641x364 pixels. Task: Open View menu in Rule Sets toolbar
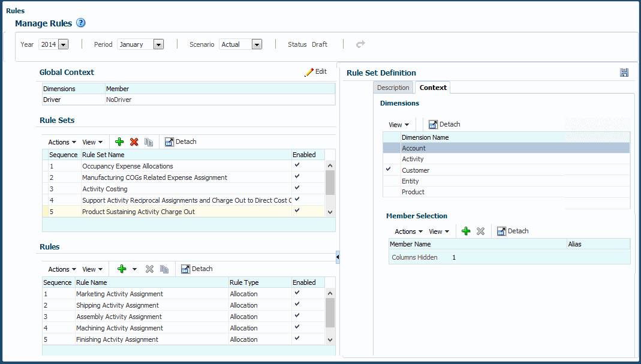point(92,142)
